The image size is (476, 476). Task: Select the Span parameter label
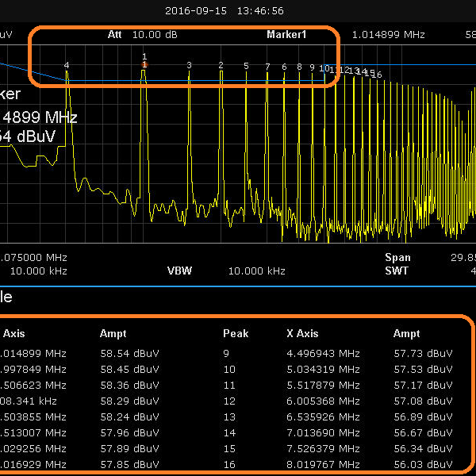point(397,257)
